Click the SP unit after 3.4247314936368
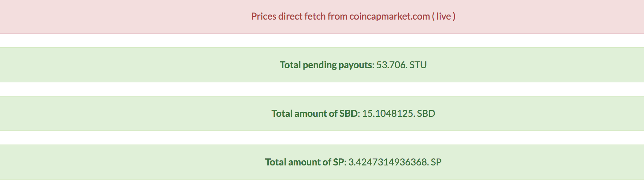 (x=436, y=162)
